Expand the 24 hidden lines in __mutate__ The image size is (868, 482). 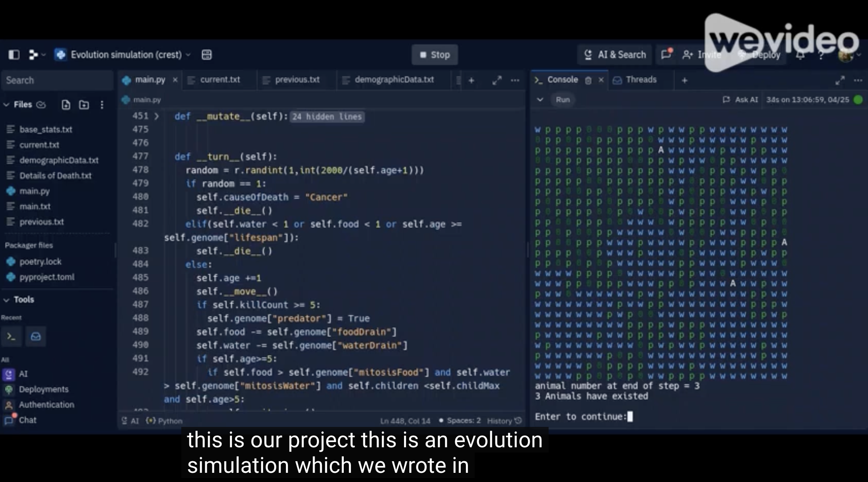tap(327, 117)
